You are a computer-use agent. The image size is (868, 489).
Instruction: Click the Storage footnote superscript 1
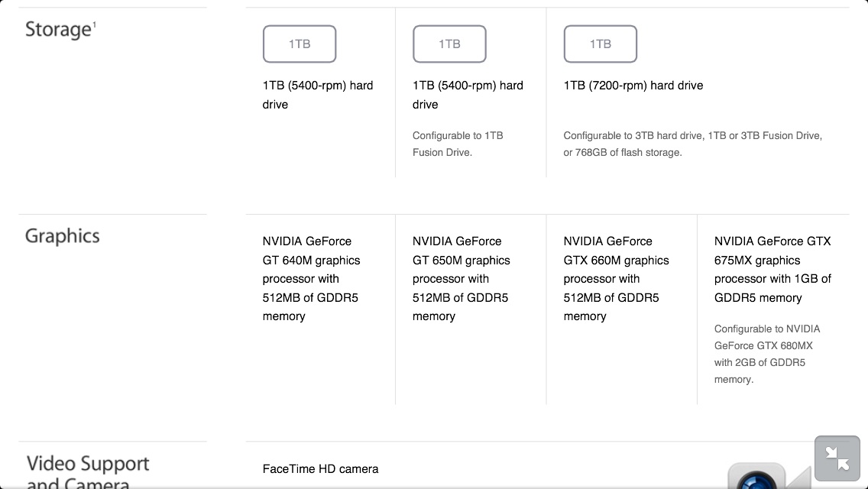click(x=94, y=24)
